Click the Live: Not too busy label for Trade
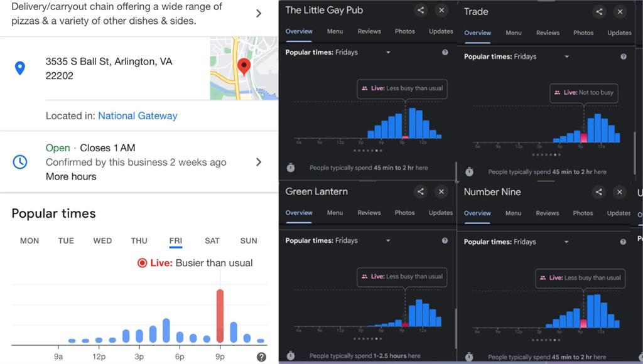 pyautogui.click(x=584, y=93)
